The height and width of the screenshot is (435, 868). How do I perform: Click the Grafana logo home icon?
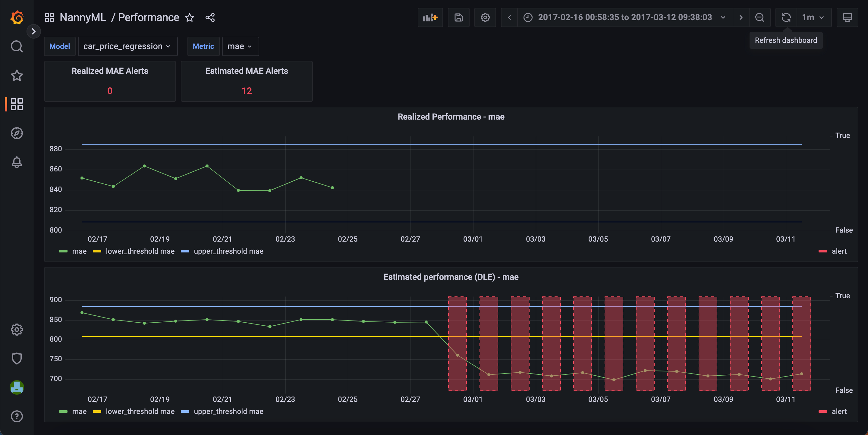[x=17, y=17]
